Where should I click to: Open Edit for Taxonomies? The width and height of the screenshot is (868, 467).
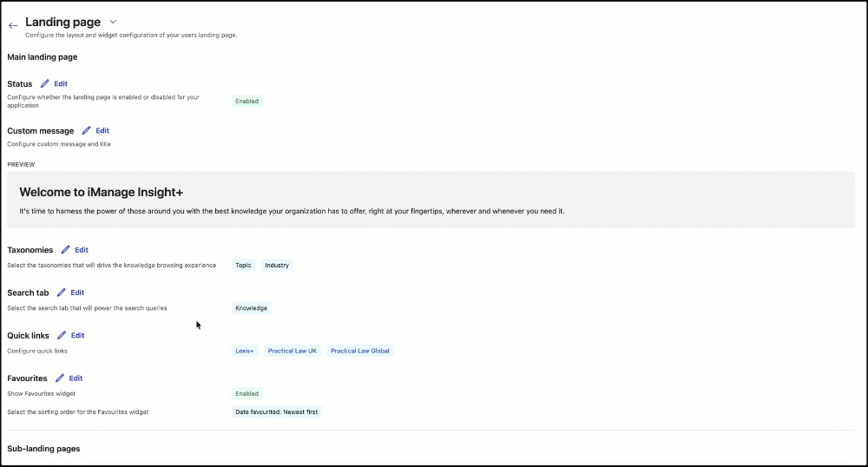coord(82,249)
